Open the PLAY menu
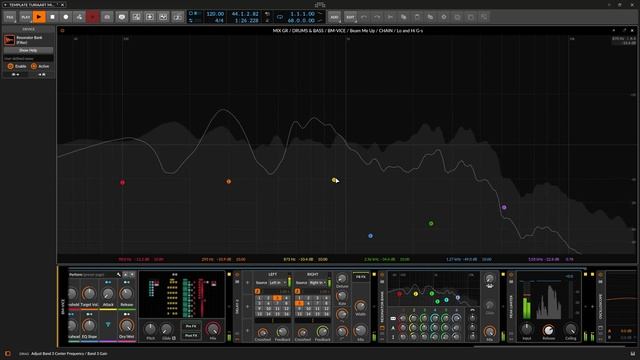 (x=25, y=17)
